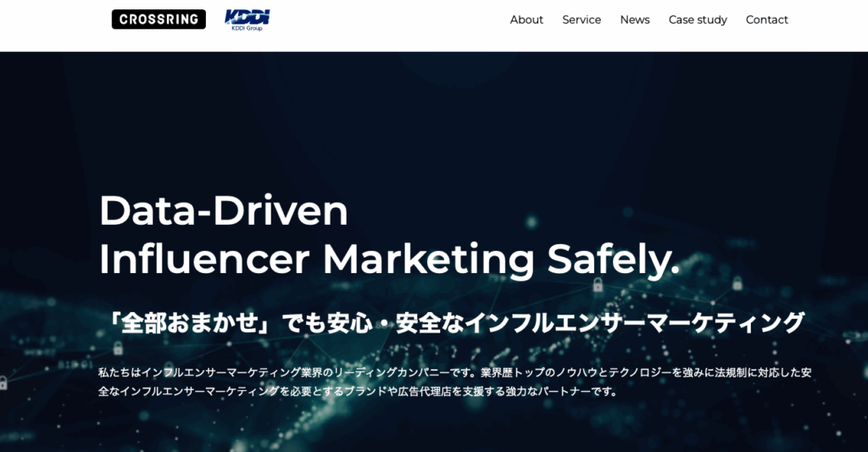Viewport: 868px width, 452px height.
Task: Select Case study in the top navigation
Action: pos(698,20)
